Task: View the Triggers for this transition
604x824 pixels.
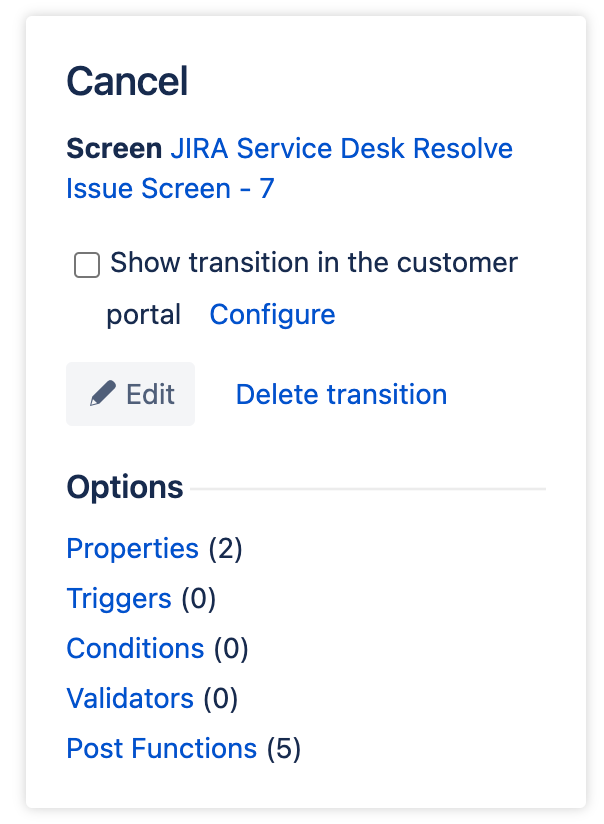Action: coord(119,598)
